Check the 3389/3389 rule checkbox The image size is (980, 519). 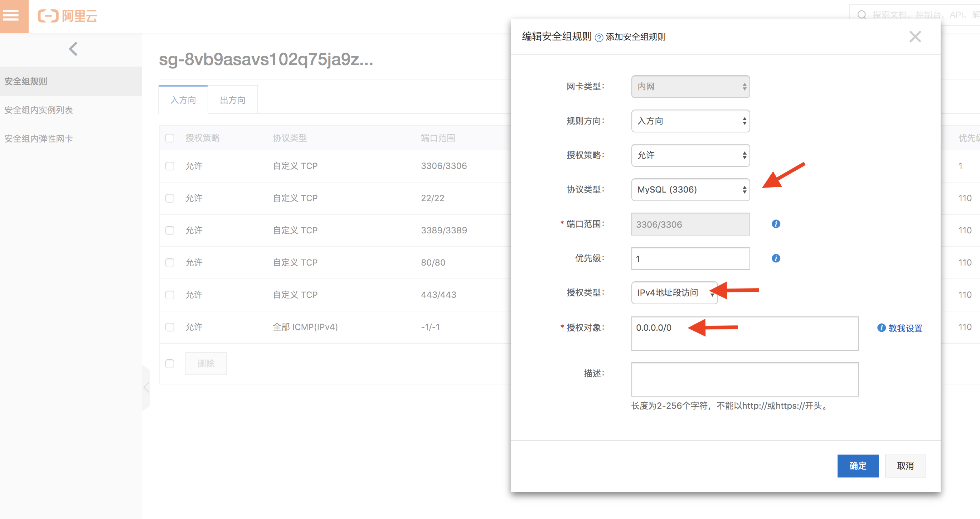coord(170,230)
